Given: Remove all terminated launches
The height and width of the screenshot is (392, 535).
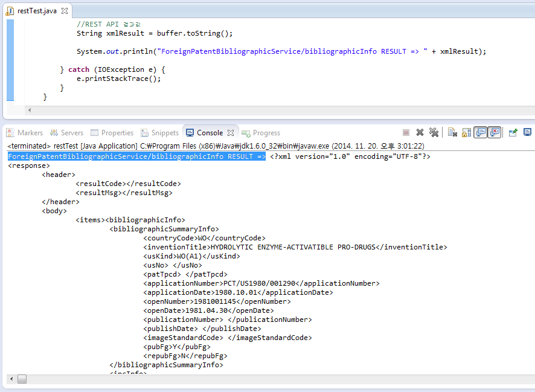Looking at the screenshot, I should tap(434, 132).
